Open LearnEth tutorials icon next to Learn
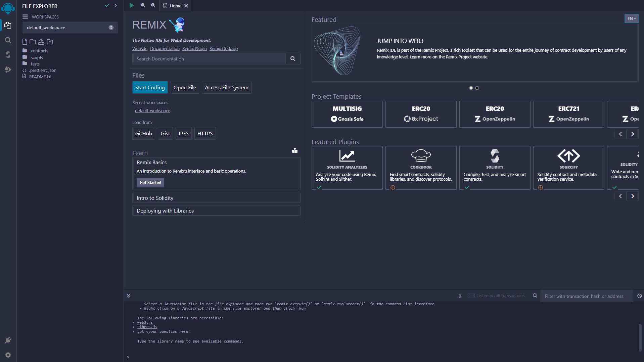 (295, 150)
